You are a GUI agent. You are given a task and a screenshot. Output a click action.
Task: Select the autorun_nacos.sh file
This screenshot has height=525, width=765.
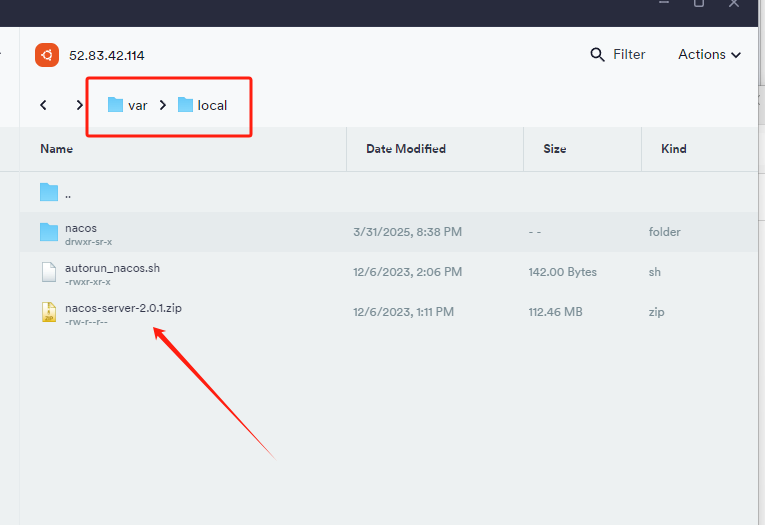[388, 272]
